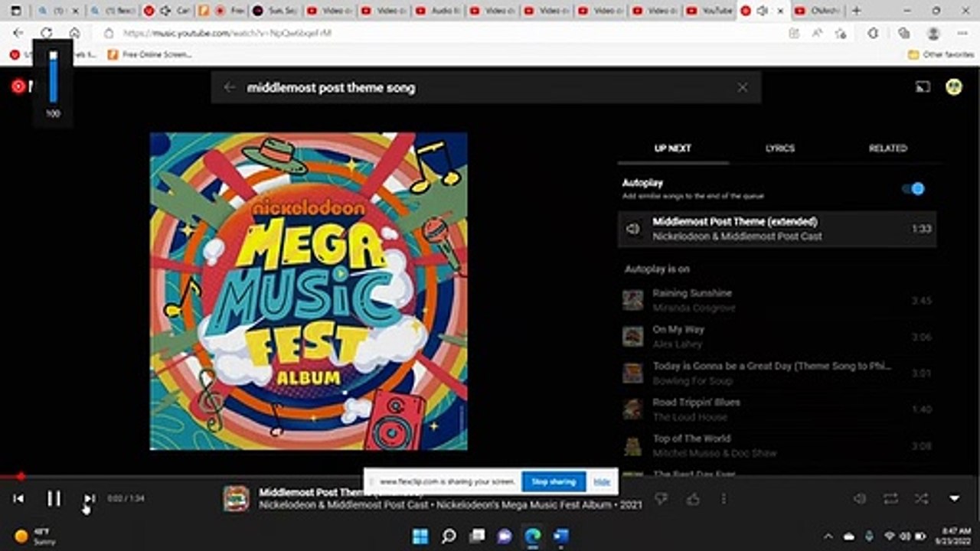Screen dimensions: 980x551
Task: Click the Mega Music Fest album artwork
Action: click(x=309, y=292)
